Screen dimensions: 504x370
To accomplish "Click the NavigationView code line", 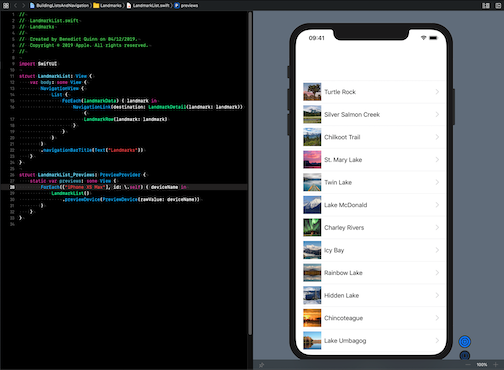I will 62,88.
